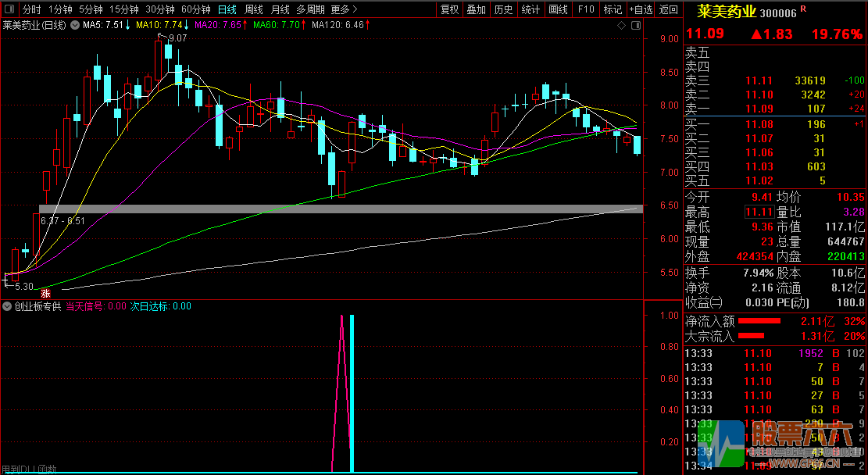Select the 60分钟 period tab

click(x=195, y=9)
